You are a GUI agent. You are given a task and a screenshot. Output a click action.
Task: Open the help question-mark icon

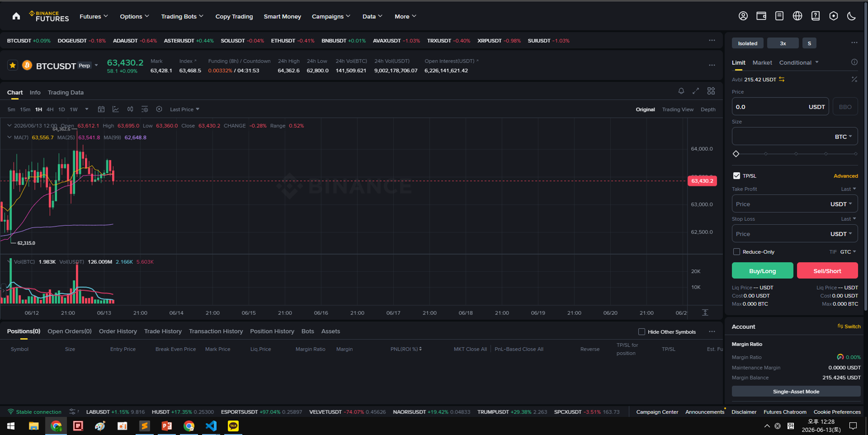pyautogui.click(x=815, y=16)
